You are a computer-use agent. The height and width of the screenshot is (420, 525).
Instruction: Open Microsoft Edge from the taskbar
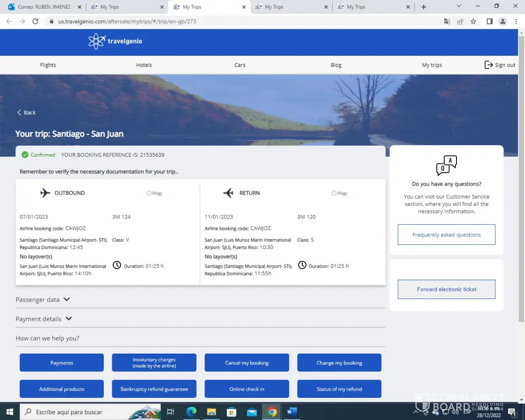[x=192, y=412]
